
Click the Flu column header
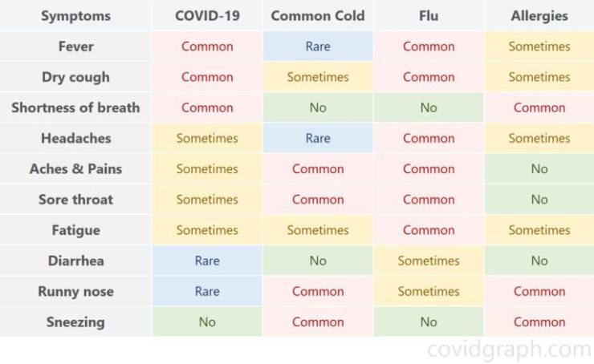[x=429, y=15]
